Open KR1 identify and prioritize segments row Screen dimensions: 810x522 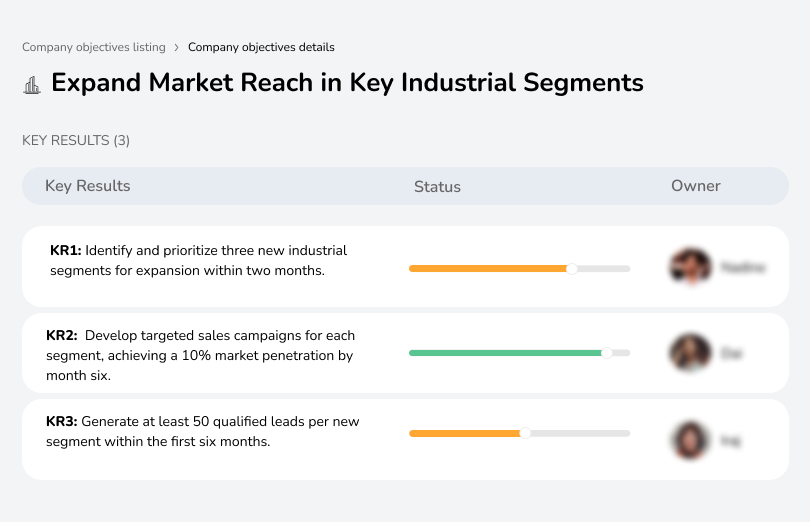(405, 266)
